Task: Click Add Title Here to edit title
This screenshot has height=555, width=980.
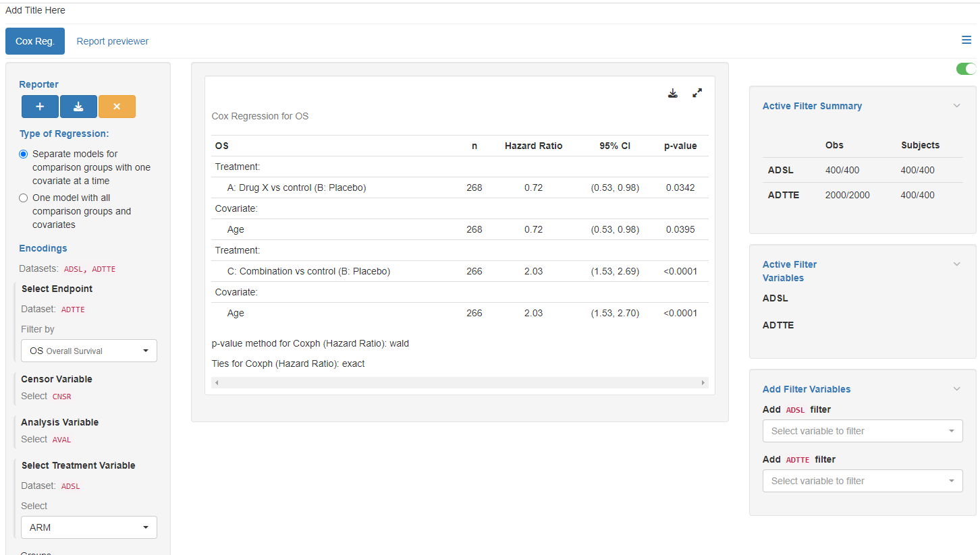Action: 35,10
